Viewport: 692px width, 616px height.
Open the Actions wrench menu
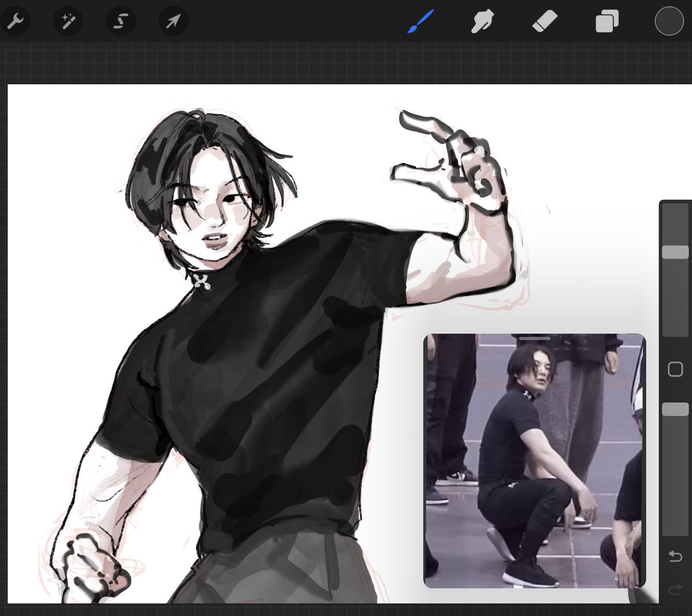[x=14, y=21]
